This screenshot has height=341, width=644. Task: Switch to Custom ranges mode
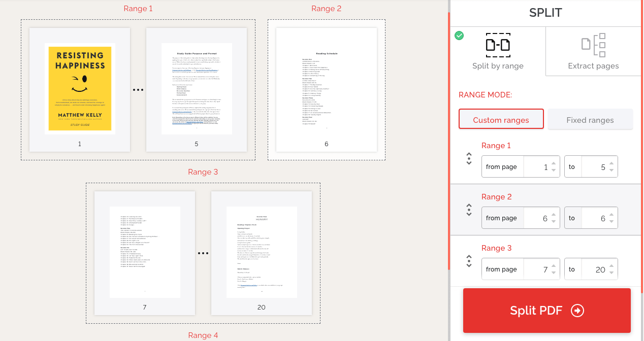coord(501,119)
